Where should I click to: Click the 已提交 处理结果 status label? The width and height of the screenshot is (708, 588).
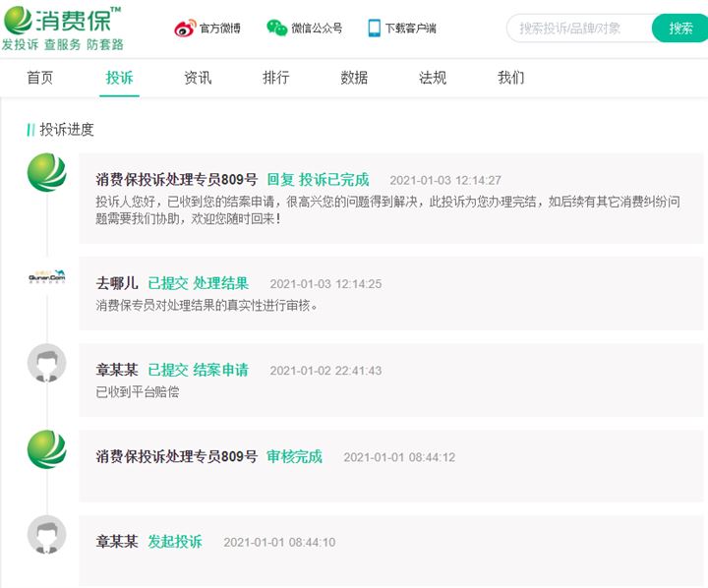[199, 283]
